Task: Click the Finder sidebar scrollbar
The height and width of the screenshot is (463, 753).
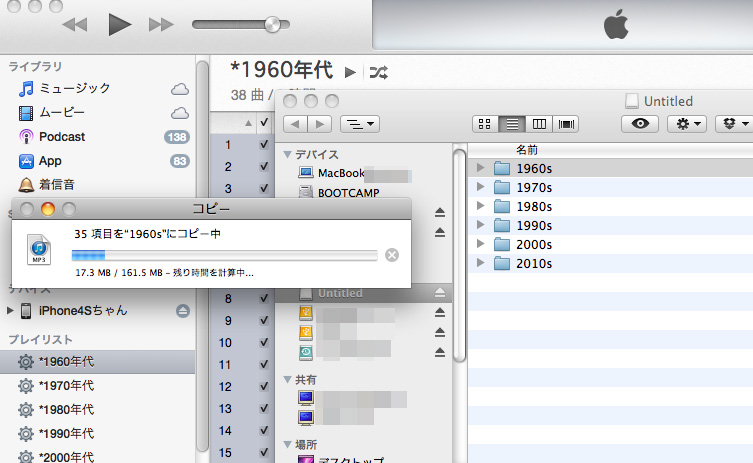Action: (459, 256)
